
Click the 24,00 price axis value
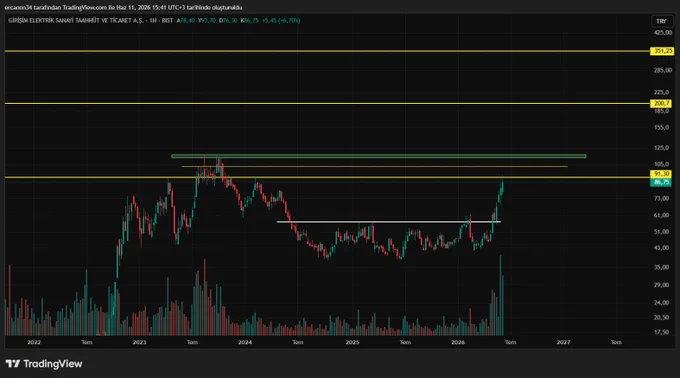pos(661,303)
